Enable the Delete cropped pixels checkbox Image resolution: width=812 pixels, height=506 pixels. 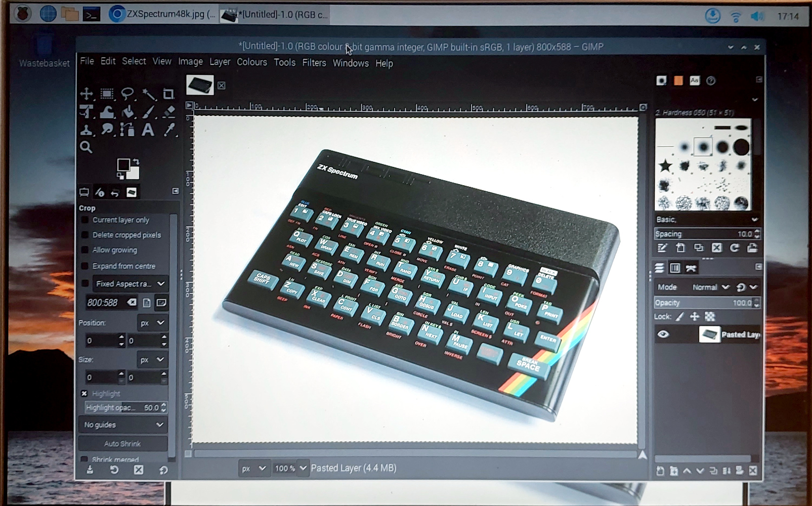click(85, 235)
